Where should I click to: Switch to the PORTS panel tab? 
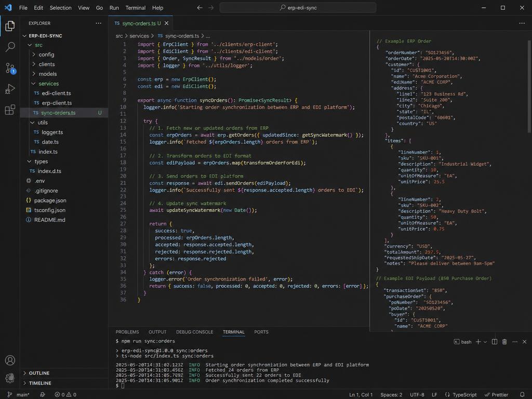pos(261,332)
